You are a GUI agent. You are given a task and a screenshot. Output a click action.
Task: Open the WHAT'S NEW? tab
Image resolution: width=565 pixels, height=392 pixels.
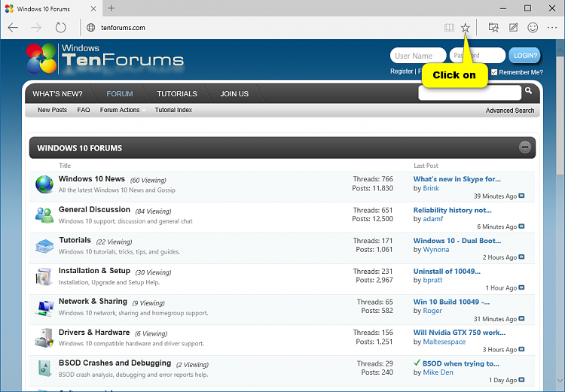tap(57, 94)
